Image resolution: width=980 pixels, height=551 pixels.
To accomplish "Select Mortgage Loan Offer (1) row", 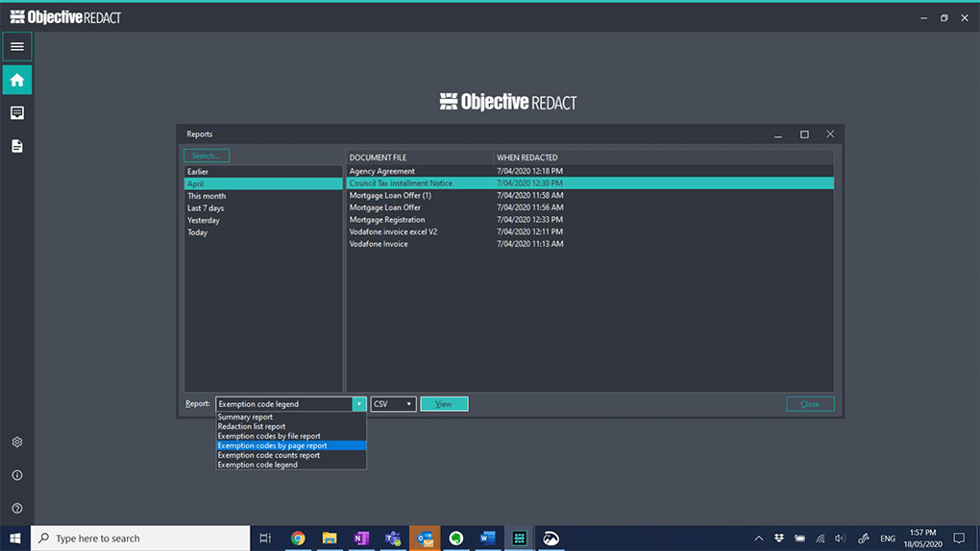I will click(590, 196).
